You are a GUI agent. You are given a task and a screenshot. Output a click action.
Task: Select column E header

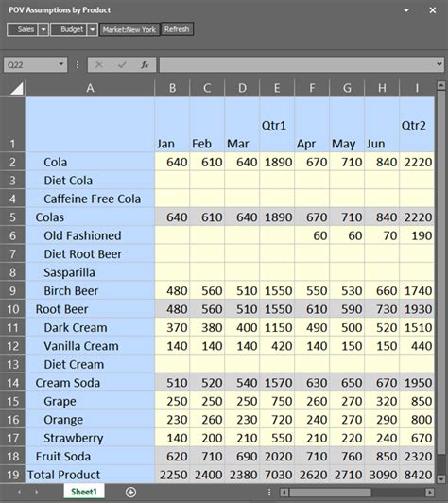277,88
